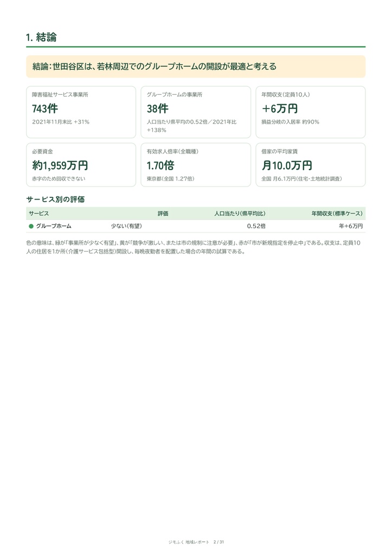392x555 pixels.
Task: Click the '約1,959万円' value
Action: 60,165
